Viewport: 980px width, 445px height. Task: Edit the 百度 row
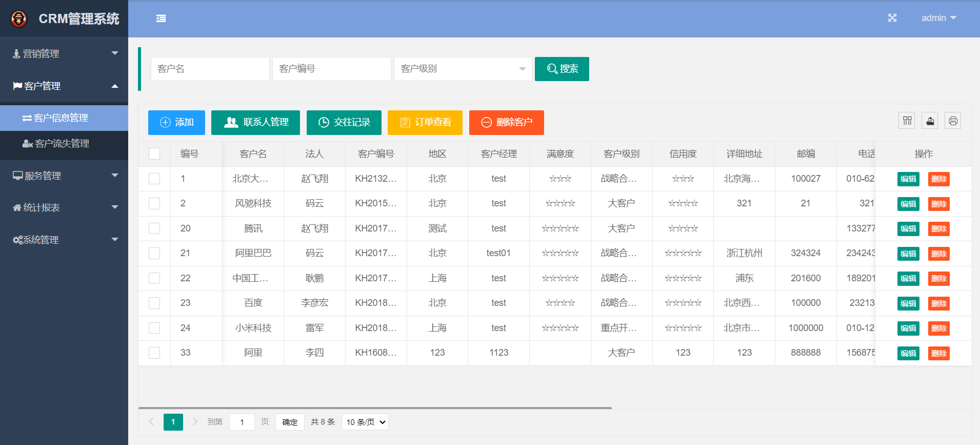click(908, 303)
